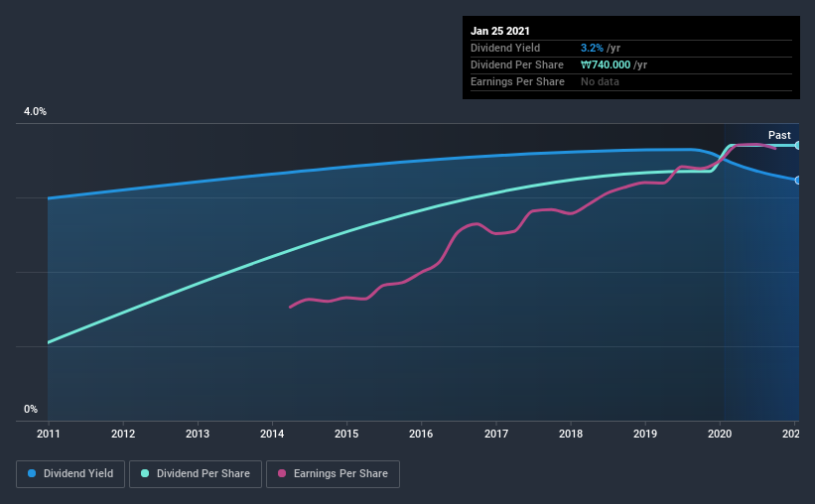This screenshot has width=815, height=504.
Task: Click the 2013 x-axis label
Action: pyautogui.click(x=198, y=434)
